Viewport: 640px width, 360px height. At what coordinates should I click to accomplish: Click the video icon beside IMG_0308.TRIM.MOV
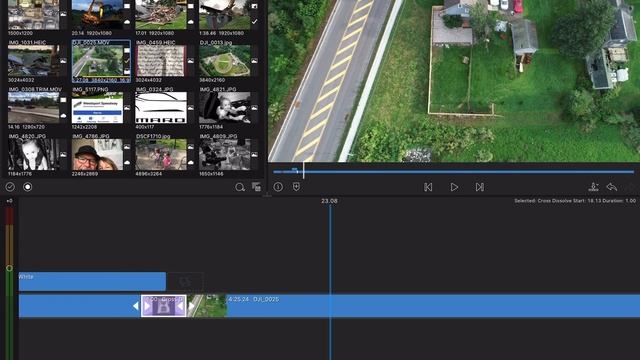coord(63,100)
